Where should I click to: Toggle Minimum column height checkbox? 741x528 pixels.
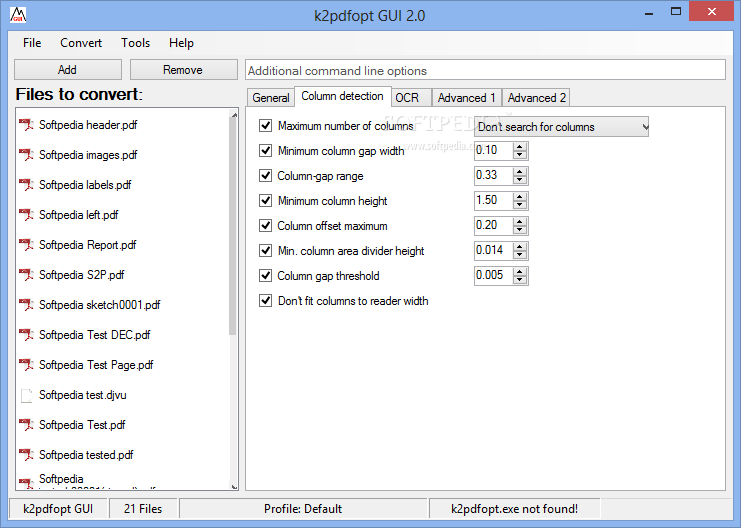pyautogui.click(x=266, y=201)
